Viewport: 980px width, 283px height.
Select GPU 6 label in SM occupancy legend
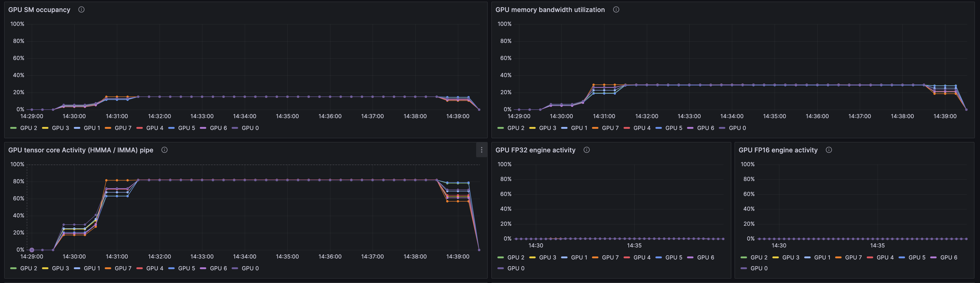[218, 128]
